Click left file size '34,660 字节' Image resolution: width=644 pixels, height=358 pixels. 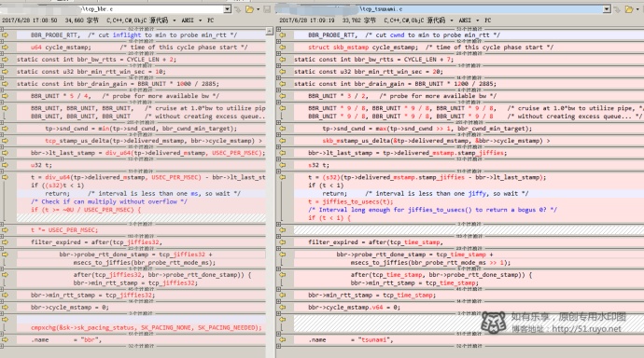pyautogui.click(x=82, y=21)
